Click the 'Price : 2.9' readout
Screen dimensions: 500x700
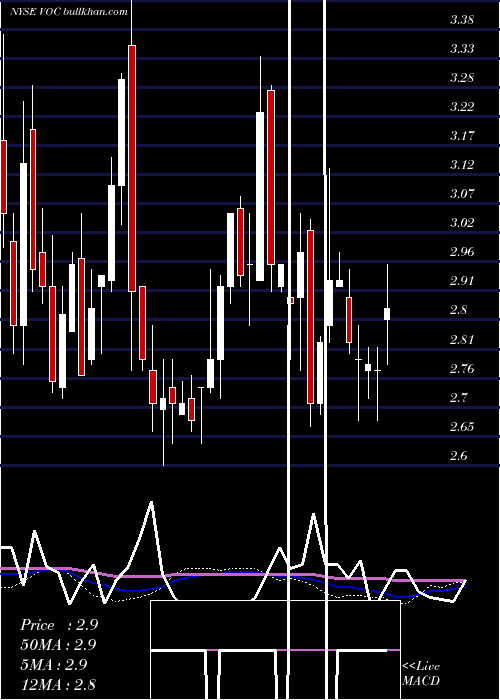(59, 625)
